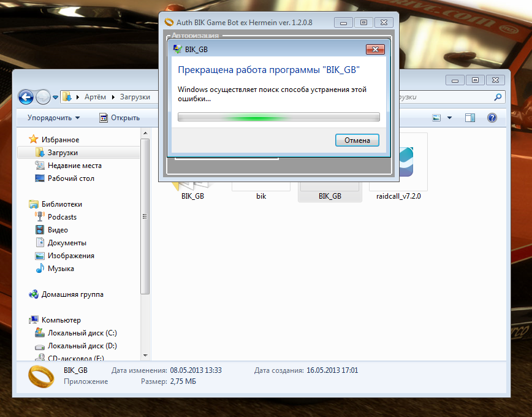This screenshot has width=532, height=417.
Task: Open recent pages dropdown next to Forward
Action: click(56, 98)
